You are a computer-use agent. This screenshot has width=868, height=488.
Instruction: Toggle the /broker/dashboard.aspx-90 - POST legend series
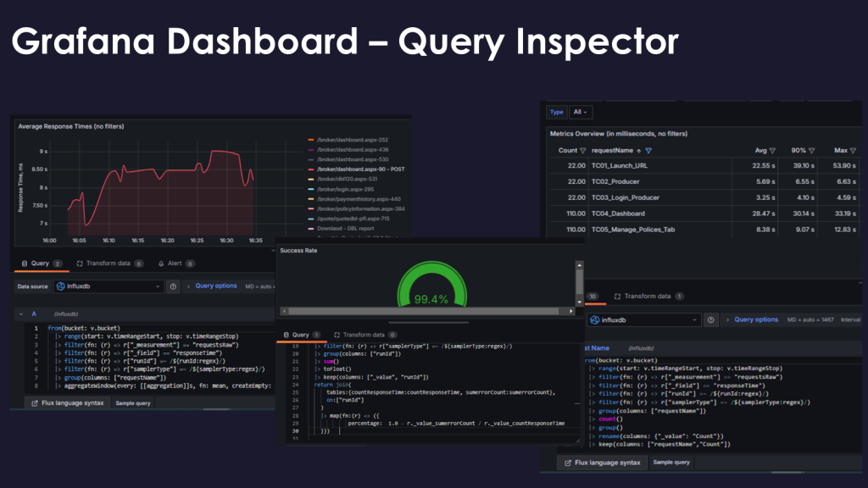tap(360, 169)
